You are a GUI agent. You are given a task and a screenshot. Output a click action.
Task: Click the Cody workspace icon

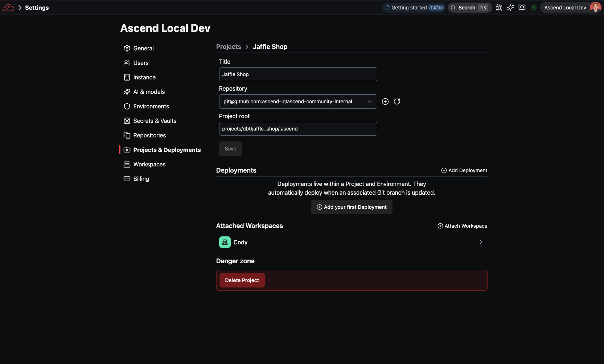(224, 242)
